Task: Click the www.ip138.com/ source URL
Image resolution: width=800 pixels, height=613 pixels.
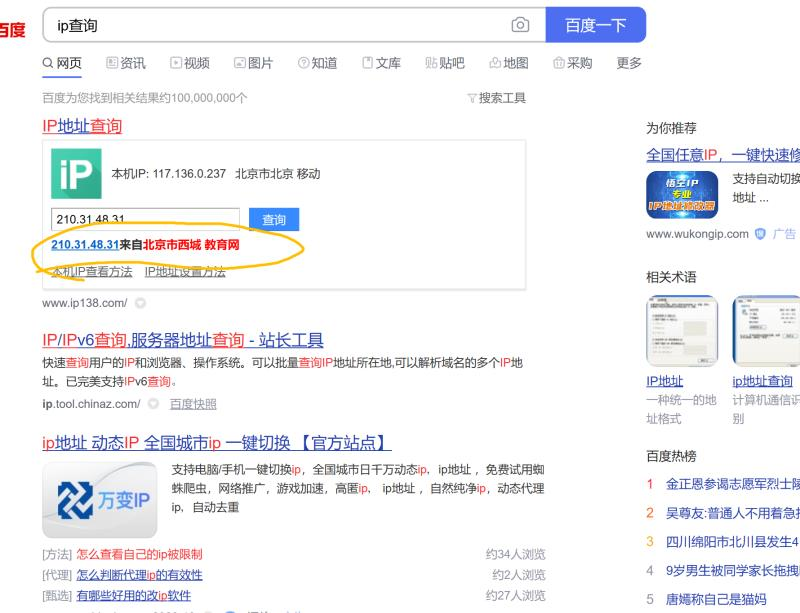Action: (85, 303)
